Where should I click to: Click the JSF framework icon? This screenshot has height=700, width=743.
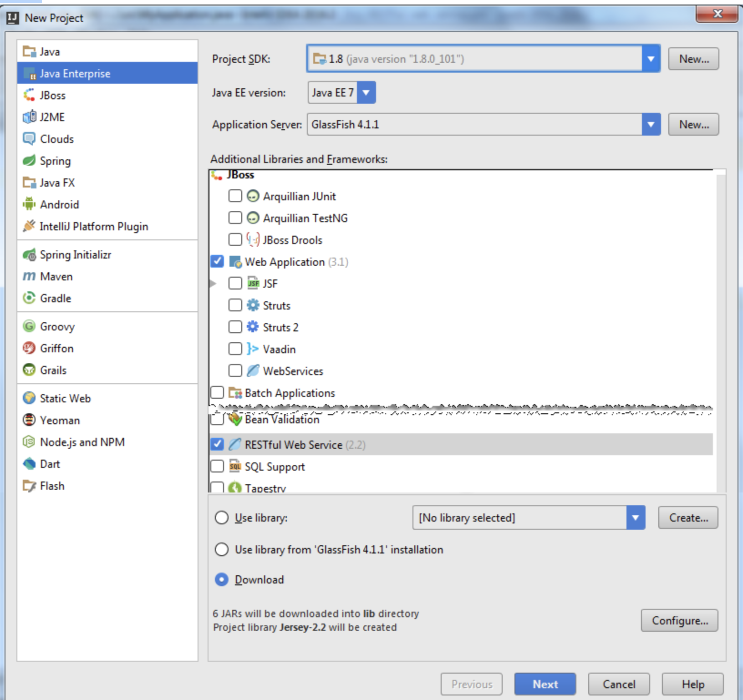tap(253, 284)
